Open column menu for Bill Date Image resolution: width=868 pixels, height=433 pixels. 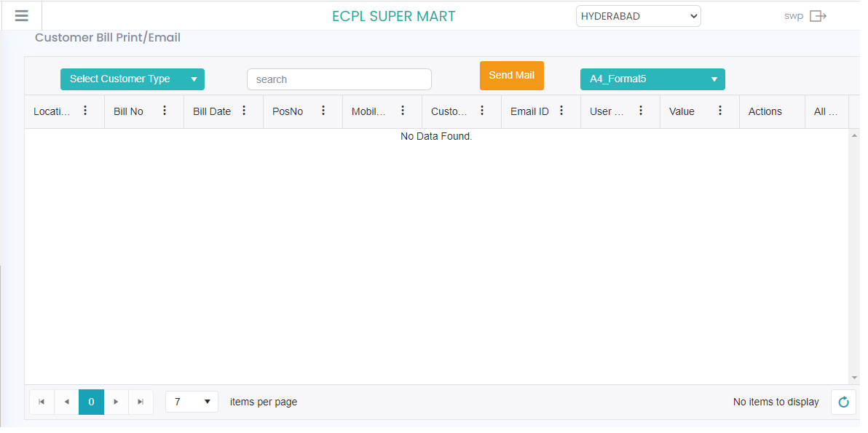tap(244, 111)
